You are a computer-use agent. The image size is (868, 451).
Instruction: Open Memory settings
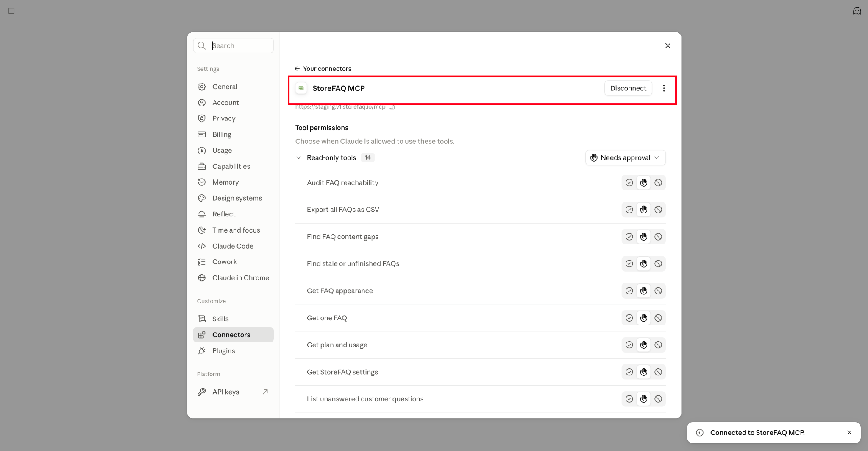(x=233, y=182)
